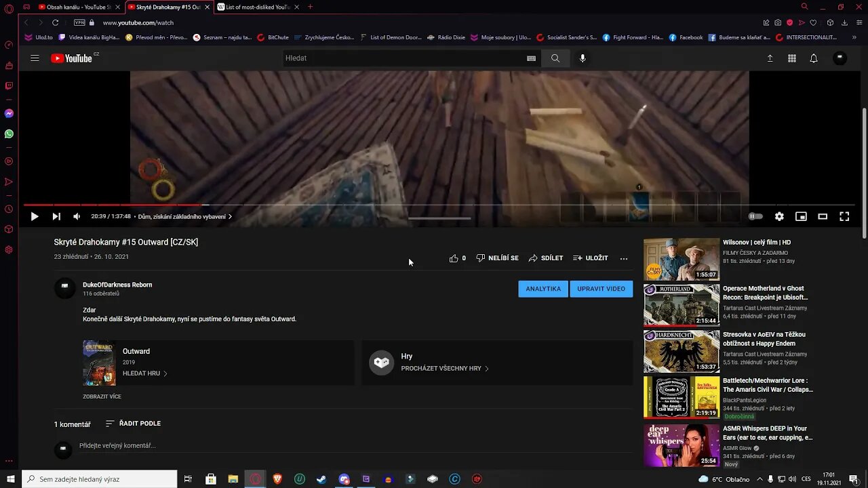Share the video via SDÍLET
The width and height of the screenshot is (868, 488).
pos(546,258)
